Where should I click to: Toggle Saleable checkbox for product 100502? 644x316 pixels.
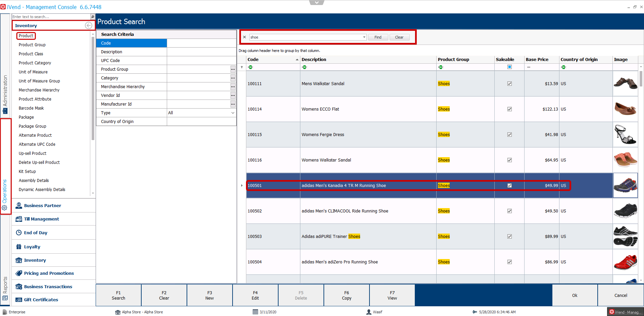pos(509,211)
